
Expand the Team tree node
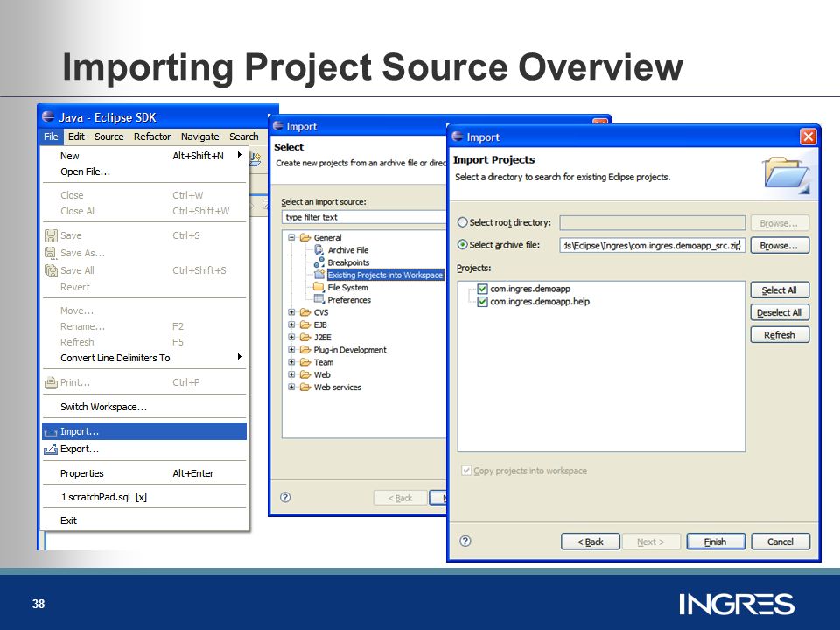(x=291, y=362)
